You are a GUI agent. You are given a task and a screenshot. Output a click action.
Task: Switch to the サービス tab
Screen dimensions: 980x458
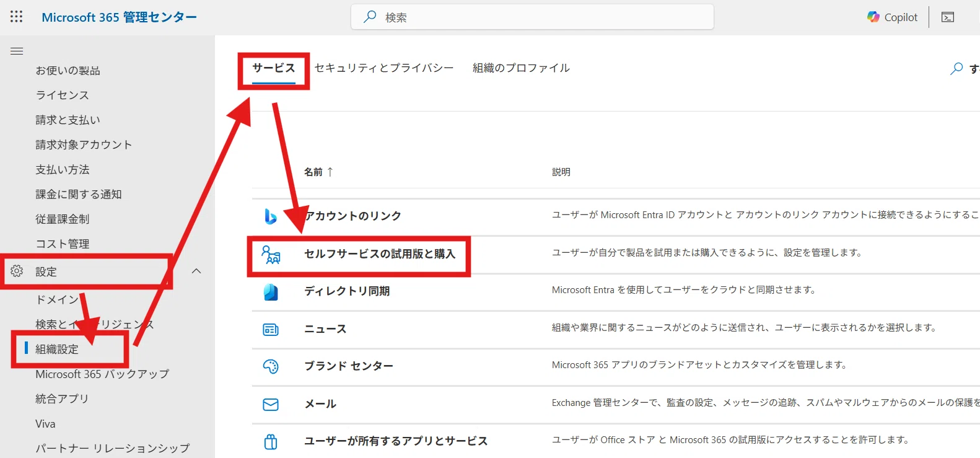[274, 68]
